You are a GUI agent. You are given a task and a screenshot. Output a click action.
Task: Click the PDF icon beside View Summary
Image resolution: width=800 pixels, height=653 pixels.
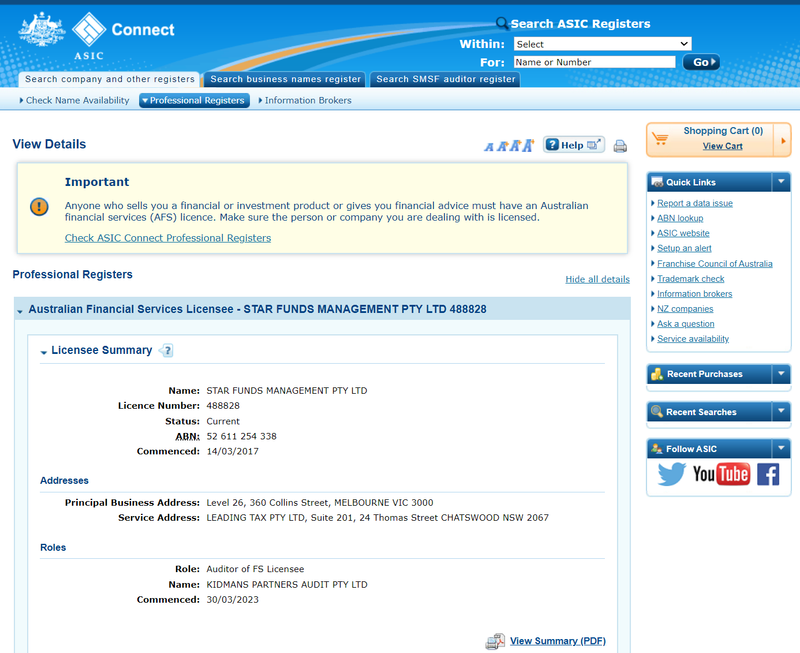pyautogui.click(x=495, y=641)
